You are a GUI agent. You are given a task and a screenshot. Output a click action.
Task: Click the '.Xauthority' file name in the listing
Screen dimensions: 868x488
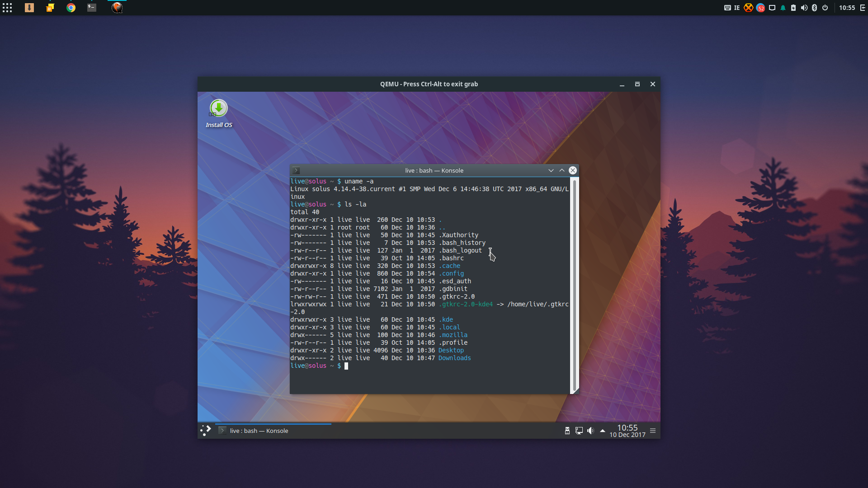(458, 235)
